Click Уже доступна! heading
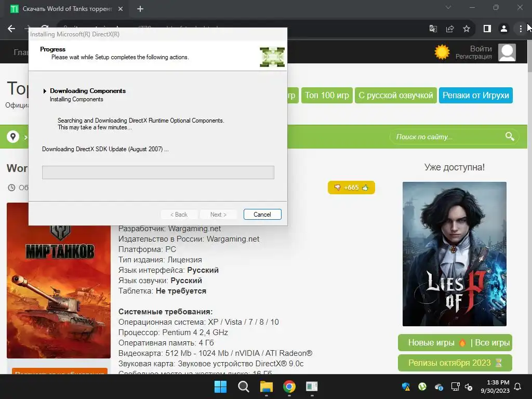The height and width of the screenshot is (399, 532). tap(454, 167)
